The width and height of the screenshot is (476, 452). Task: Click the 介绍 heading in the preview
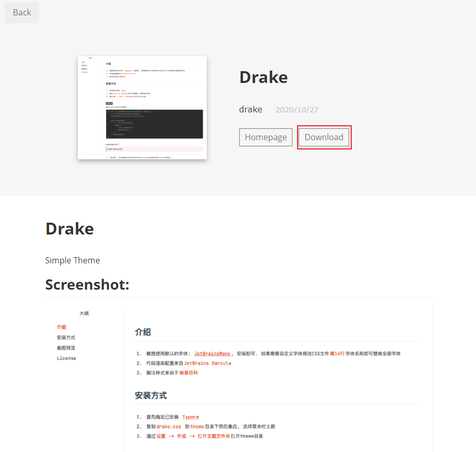(x=143, y=332)
